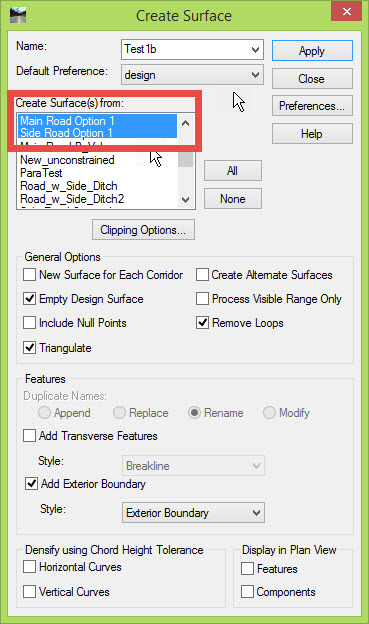Uncheck Empty Design Surface
Image resolution: width=369 pixels, height=624 pixels.
[x=29, y=298]
